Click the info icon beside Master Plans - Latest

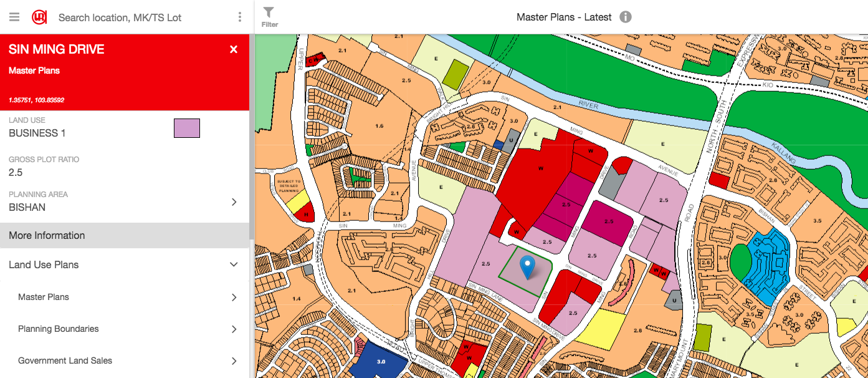tap(626, 17)
